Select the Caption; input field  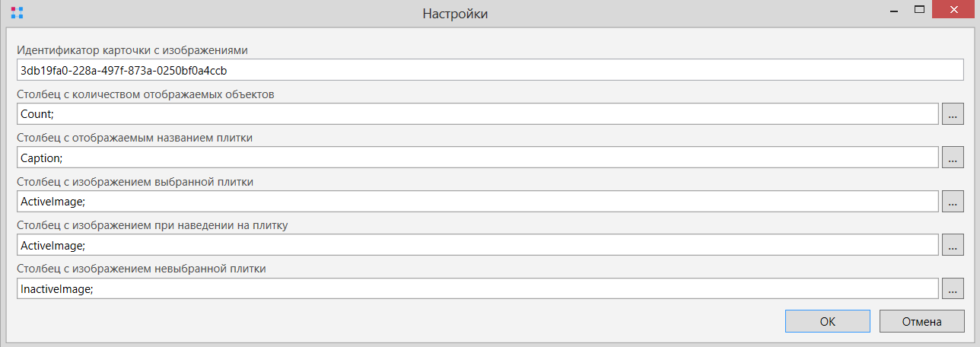coord(477,158)
